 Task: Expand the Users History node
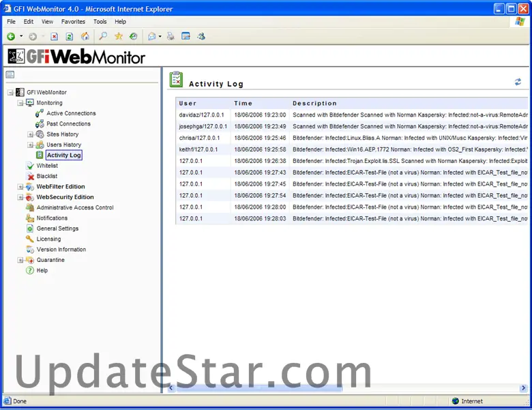(x=30, y=145)
